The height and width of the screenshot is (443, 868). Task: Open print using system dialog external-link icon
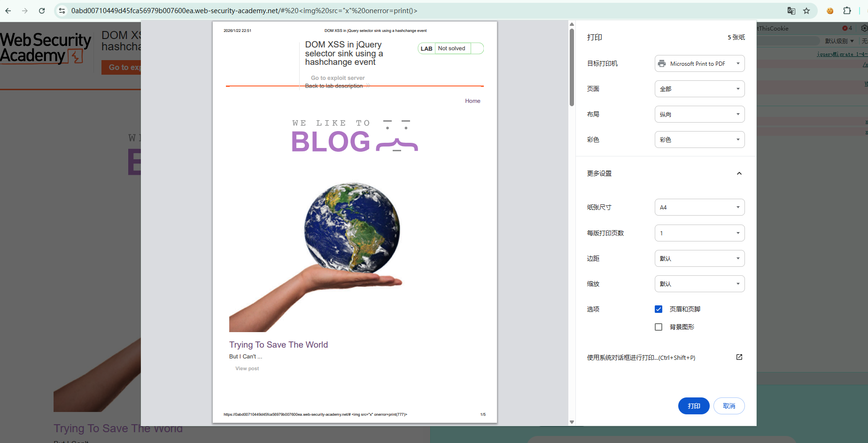pyautogui.click(x=739, y=357)
